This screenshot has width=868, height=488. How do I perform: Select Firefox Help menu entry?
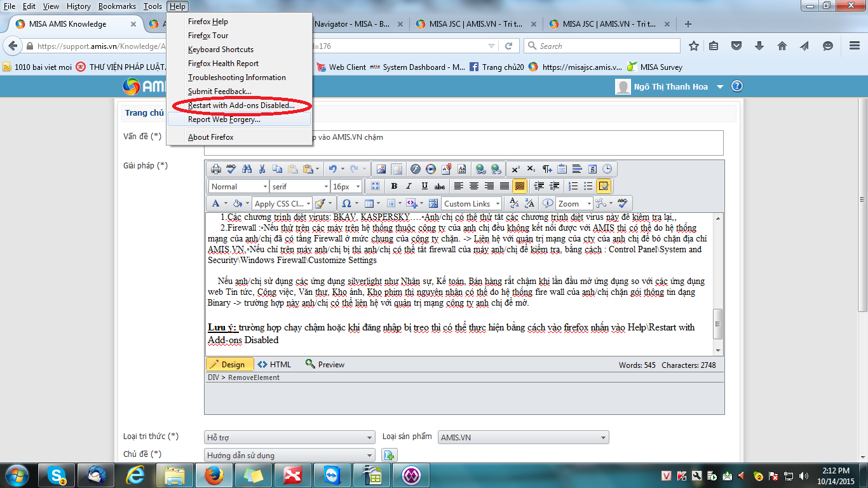[x=239, y=22]
